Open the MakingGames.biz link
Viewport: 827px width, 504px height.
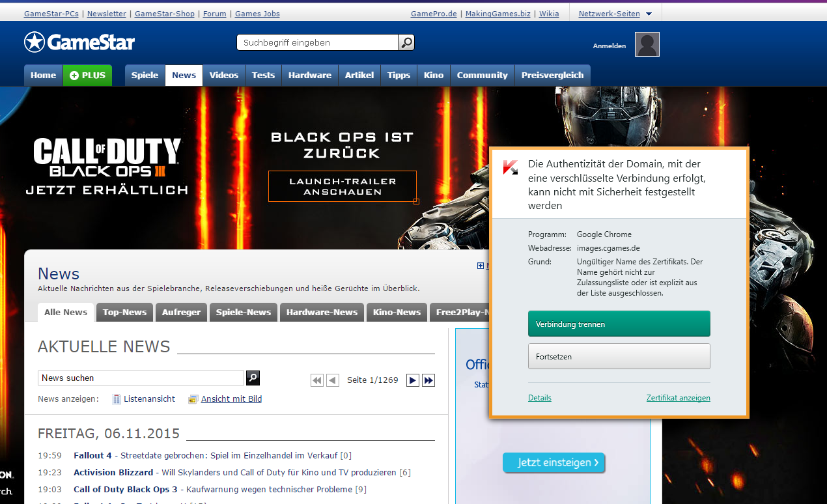[498, 14]
